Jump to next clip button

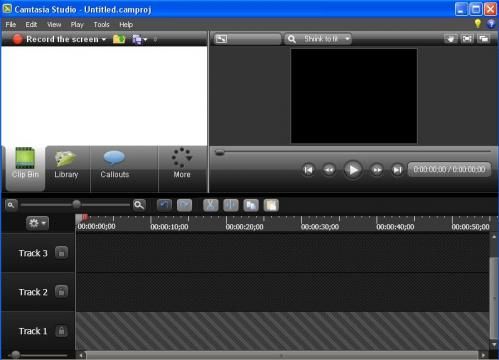tap(397, 170)
